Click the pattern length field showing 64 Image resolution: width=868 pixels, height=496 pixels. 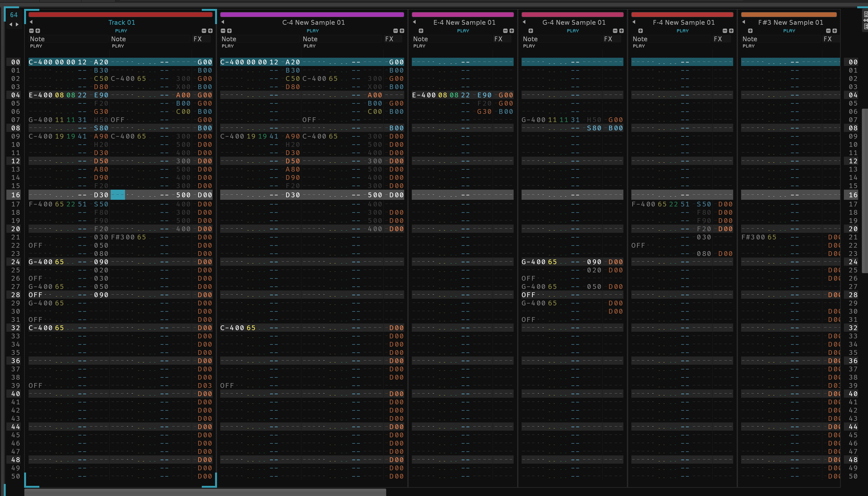[x=14, y=15]
